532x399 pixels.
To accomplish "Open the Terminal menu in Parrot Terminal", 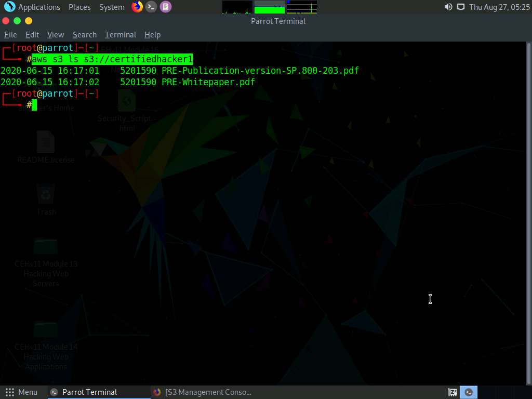I will 120,34.
